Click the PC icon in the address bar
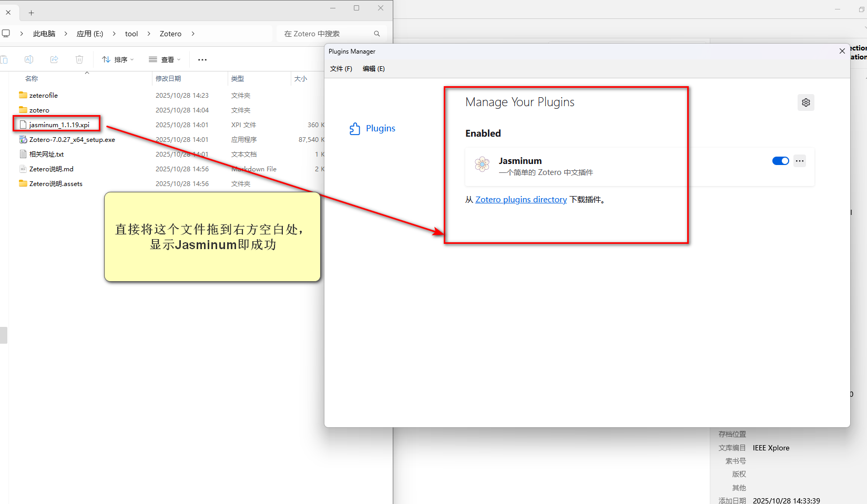Screen dimensions: 867x504 tap(6, 34)
